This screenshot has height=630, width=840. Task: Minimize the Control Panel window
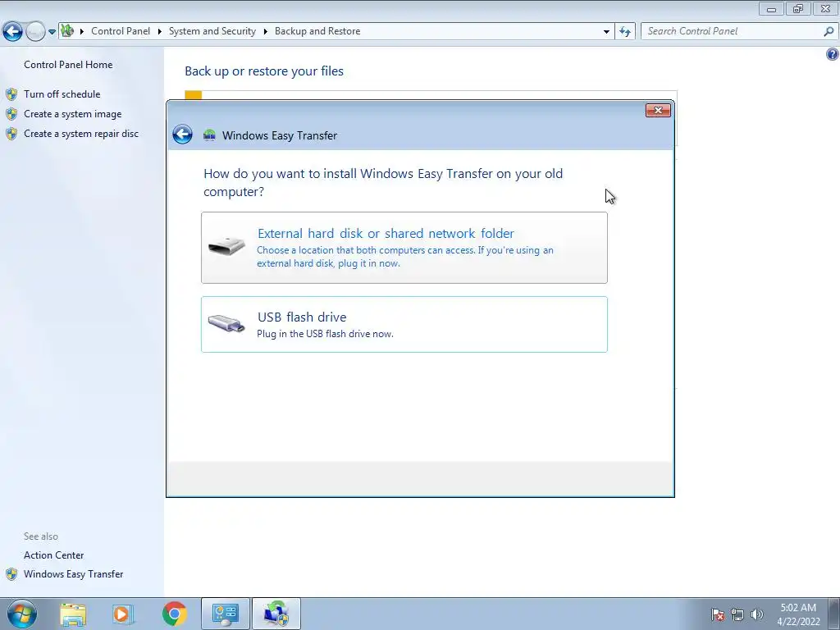point(771,8)
